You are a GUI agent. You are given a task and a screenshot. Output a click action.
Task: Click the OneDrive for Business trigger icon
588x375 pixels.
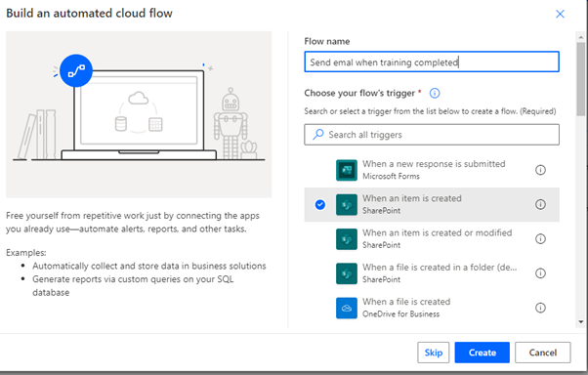pos(347,308)
